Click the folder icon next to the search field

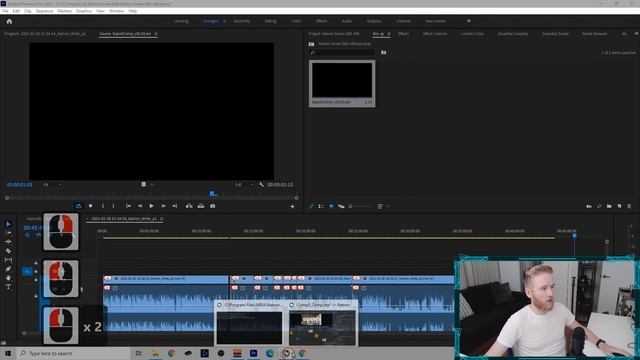click(383, 52)
